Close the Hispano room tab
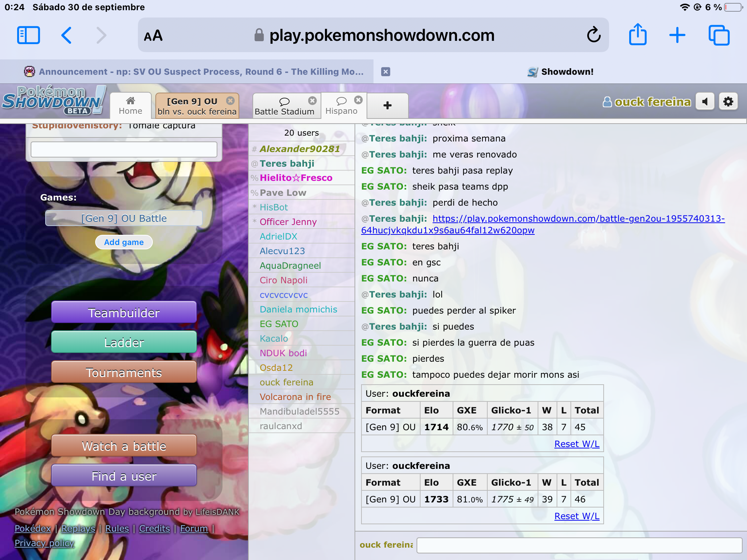The height and width of the screenshot is (560, 747). click(x=359, y=100)
